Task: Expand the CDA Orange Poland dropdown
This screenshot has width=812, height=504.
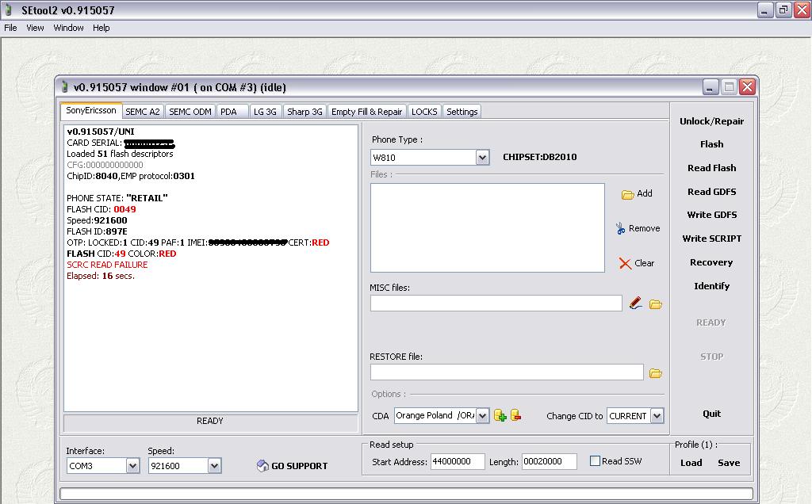Action: tap(482, 415)
